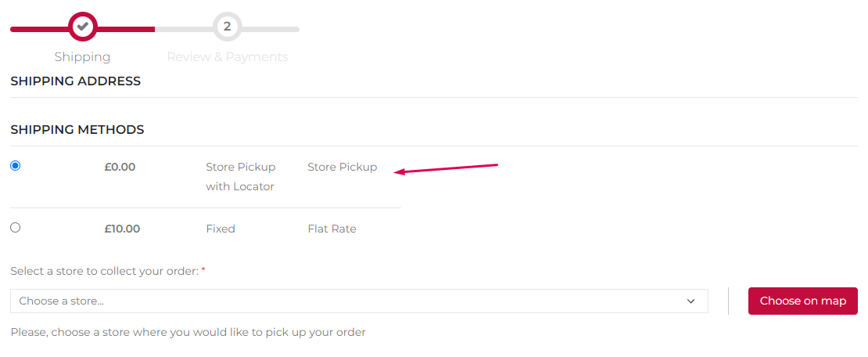Click the Fixed method label
The width and height of the screenshot is (868, 357).
point(221,229)
